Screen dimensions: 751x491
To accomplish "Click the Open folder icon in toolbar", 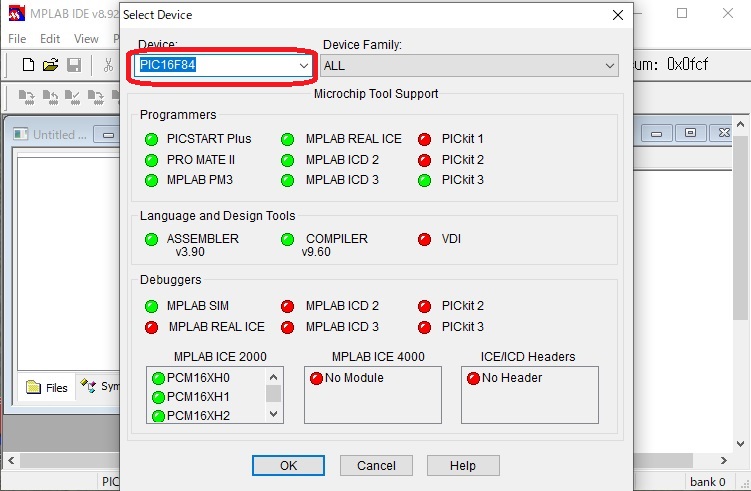I will click(50, 65).
